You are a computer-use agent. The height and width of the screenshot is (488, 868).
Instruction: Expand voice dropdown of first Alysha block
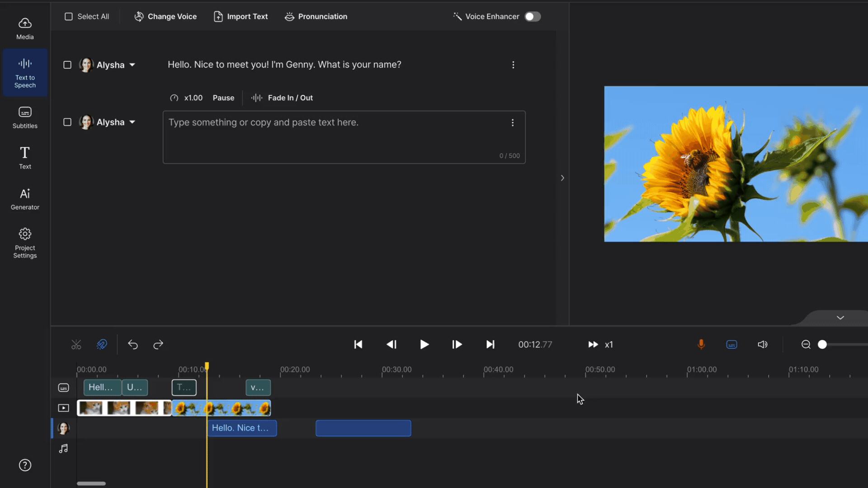pos(132,65)
